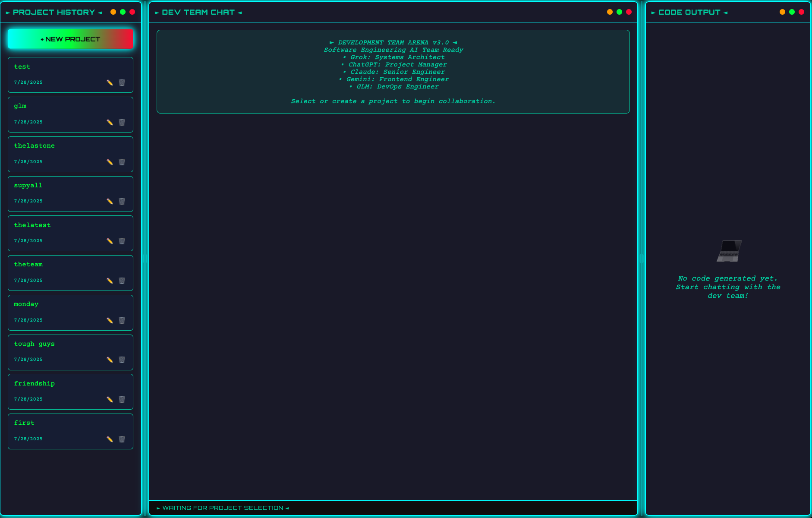Open the 'thelastone' project
Image resolution: width=812 pixels, height=518 pixels.
70,154
